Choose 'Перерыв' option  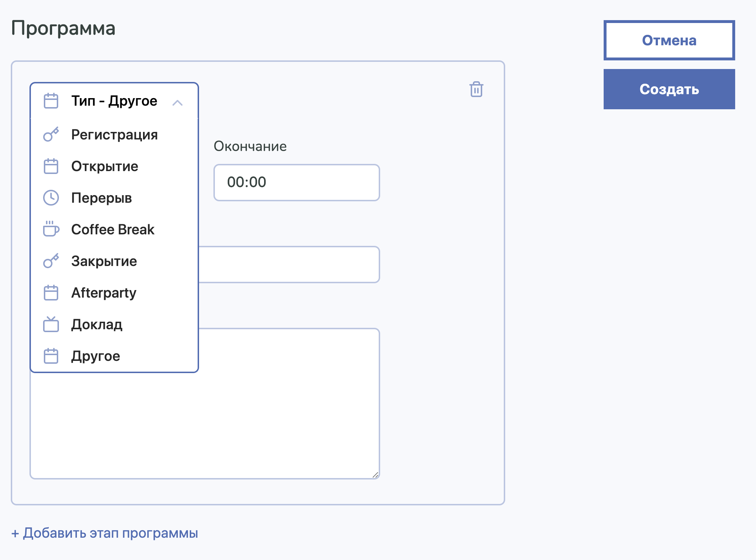101,198
